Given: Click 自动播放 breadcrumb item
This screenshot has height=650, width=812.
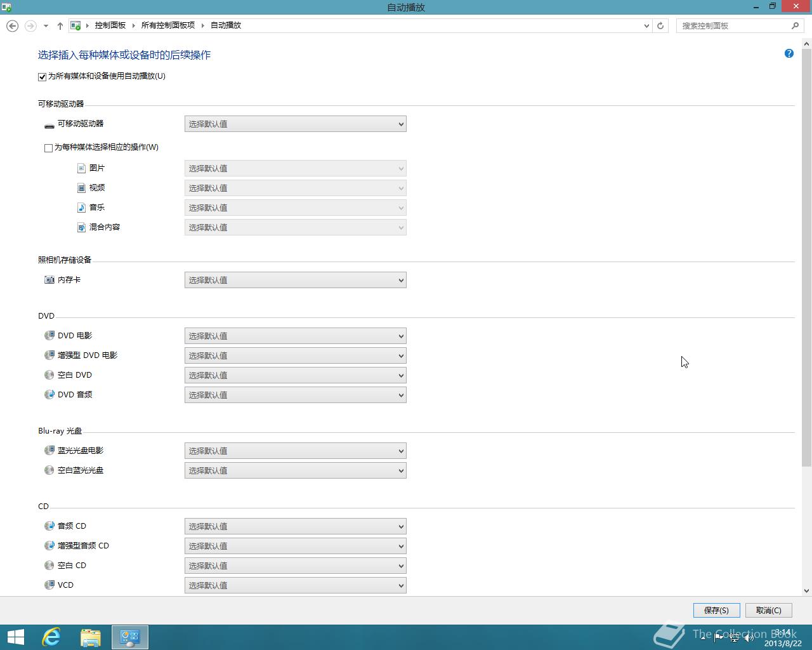Looking at the screenshot, I should pos(226,25).
